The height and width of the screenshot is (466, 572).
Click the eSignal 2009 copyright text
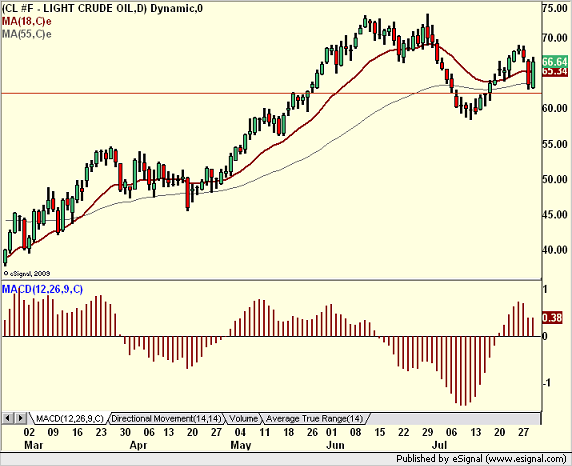[27, 273]
